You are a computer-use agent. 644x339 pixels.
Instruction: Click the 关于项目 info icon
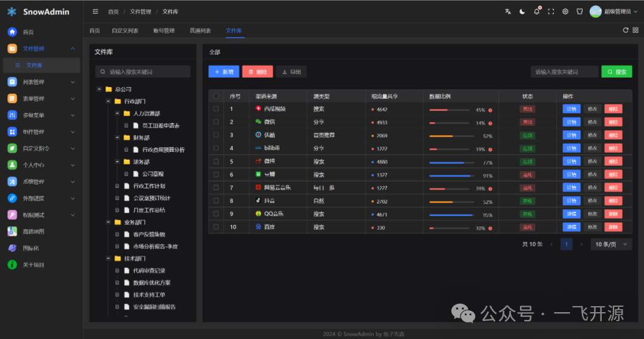[12, 264]
